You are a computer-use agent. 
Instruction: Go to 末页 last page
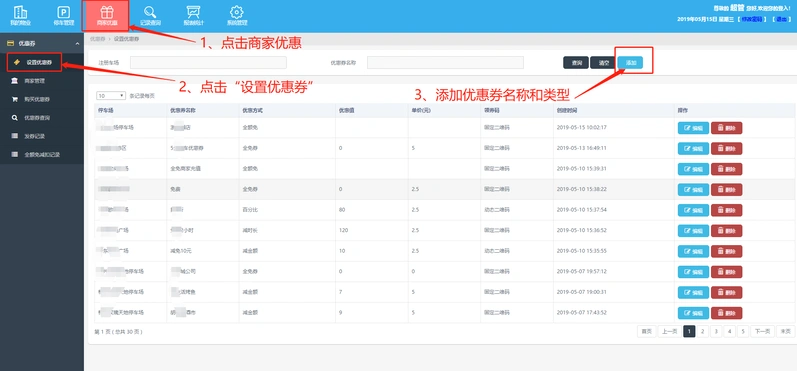coord(785,331)
